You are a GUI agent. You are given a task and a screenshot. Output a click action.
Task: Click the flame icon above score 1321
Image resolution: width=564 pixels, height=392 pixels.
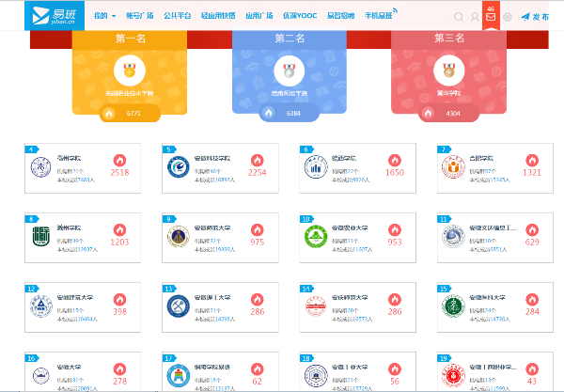point(532,161)
